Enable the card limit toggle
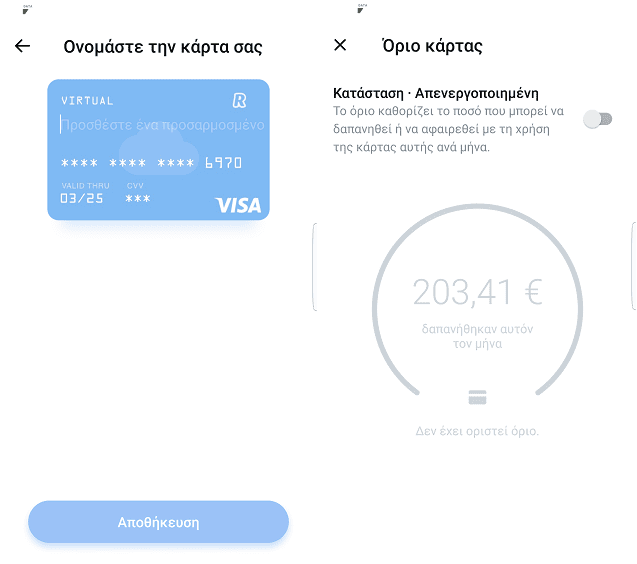Screen dimensions: 637x564 [598, 119]
